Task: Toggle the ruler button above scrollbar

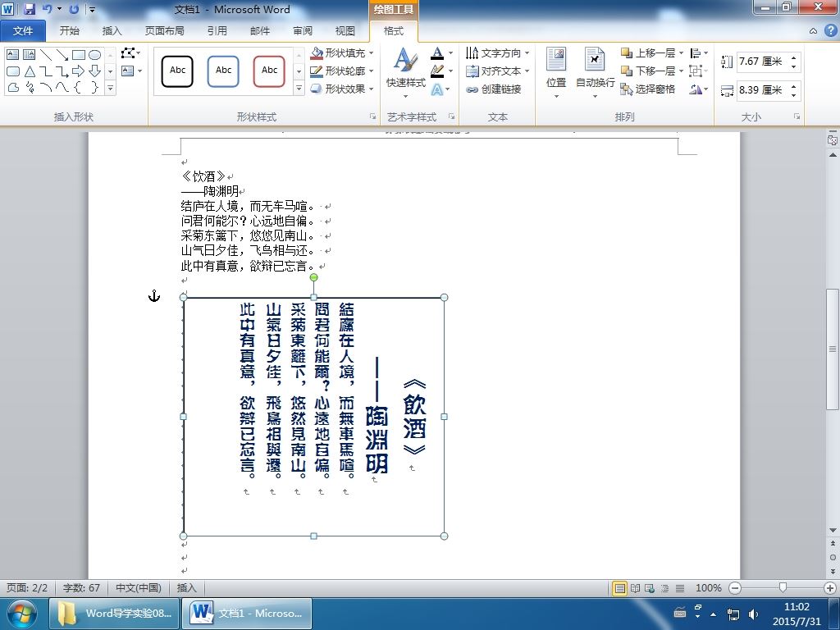Action: (833, 140)
